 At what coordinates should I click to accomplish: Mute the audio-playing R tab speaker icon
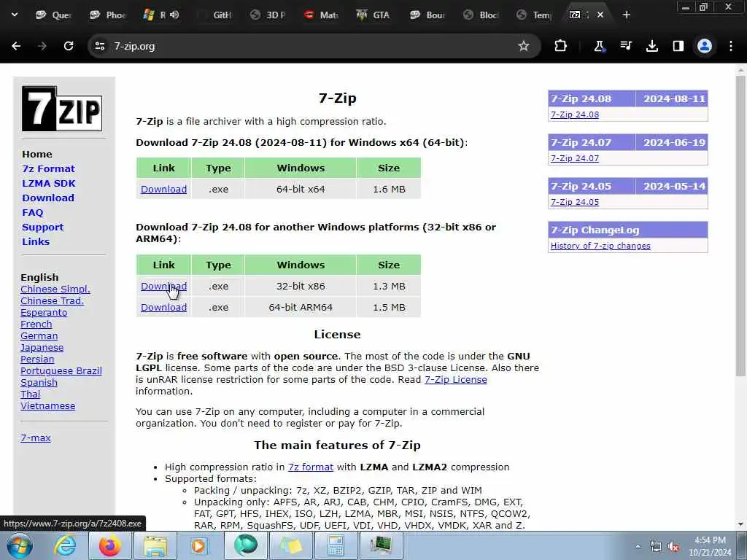click(x=174, y=15)
